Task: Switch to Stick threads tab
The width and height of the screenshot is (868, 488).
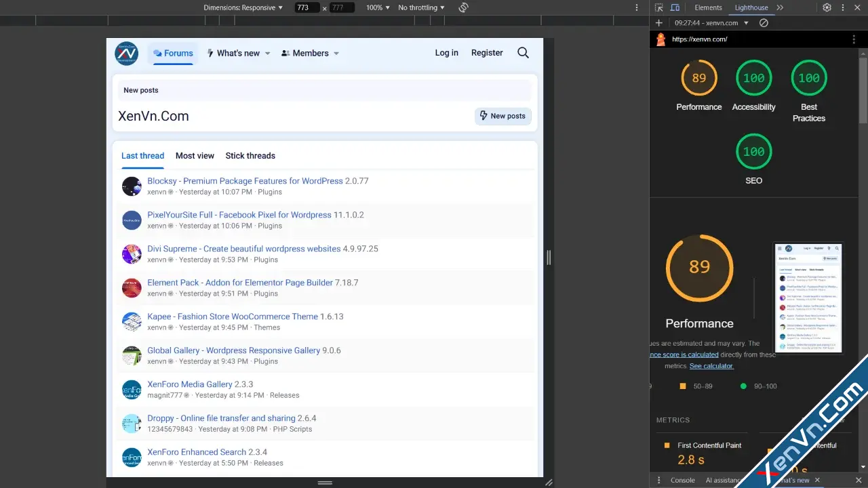Action: click(x=250, y=155)
